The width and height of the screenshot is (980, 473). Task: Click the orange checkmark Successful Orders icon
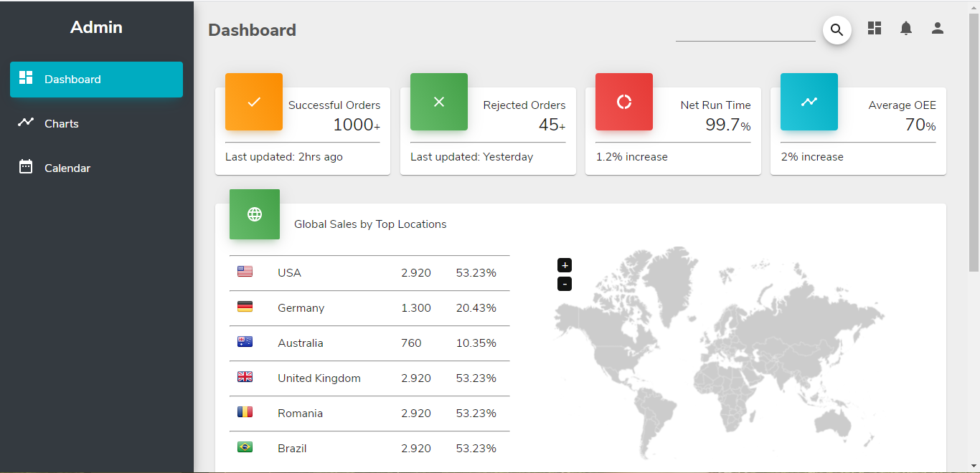pos(254,102)
